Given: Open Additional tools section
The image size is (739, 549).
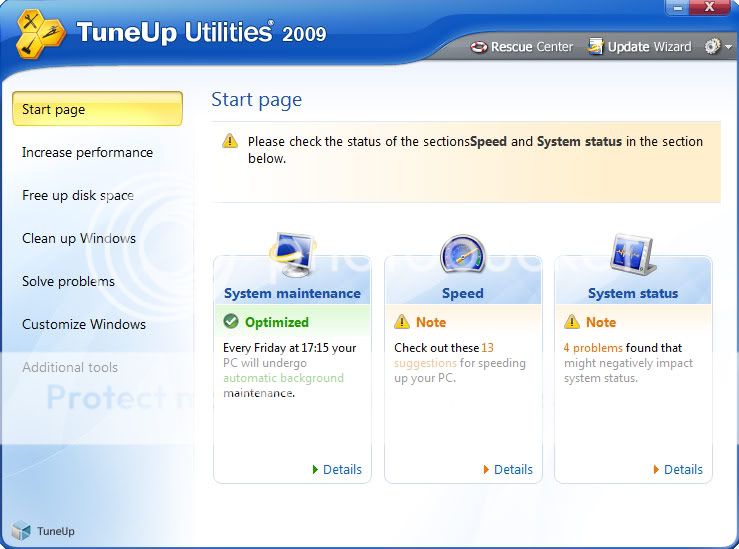Looking at the screenshot, I should (70, 367).
